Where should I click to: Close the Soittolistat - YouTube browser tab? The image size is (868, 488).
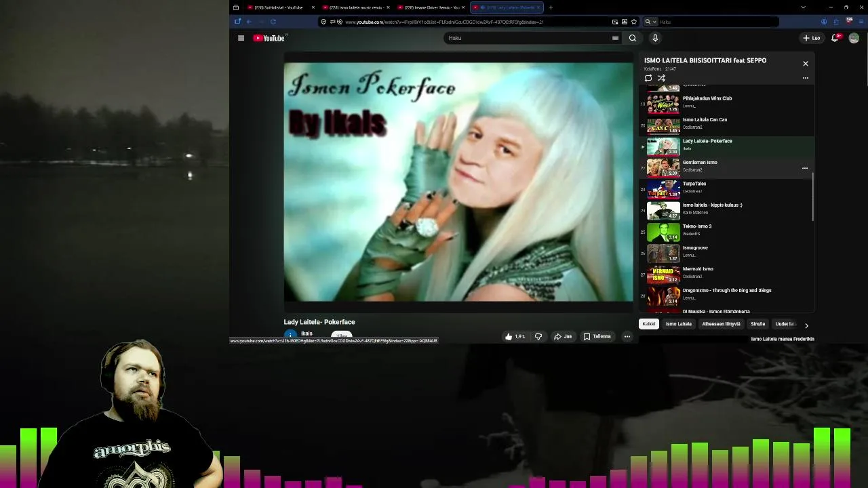[313, 7]
